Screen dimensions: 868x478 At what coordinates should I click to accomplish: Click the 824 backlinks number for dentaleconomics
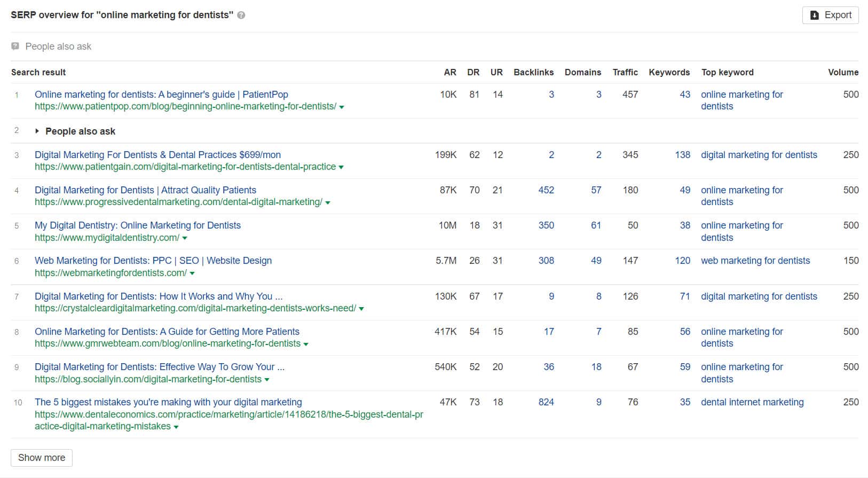tap(546, 402)
